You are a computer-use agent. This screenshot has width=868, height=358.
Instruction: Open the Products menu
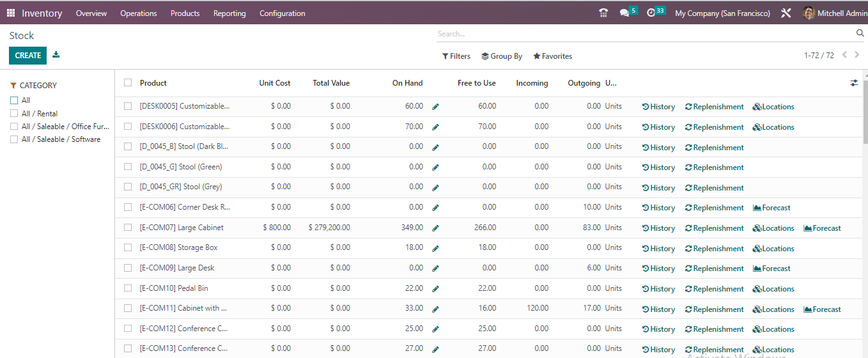(x=185, y=13)
